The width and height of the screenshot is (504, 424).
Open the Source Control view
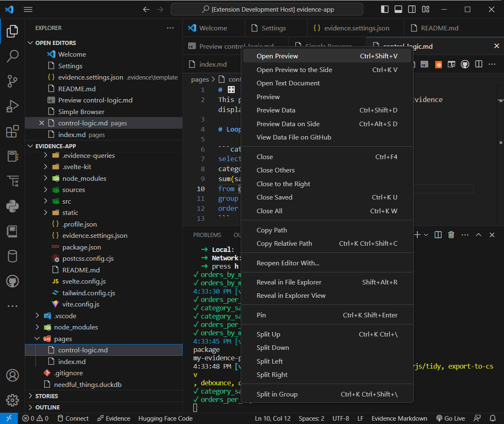[12, 81]
